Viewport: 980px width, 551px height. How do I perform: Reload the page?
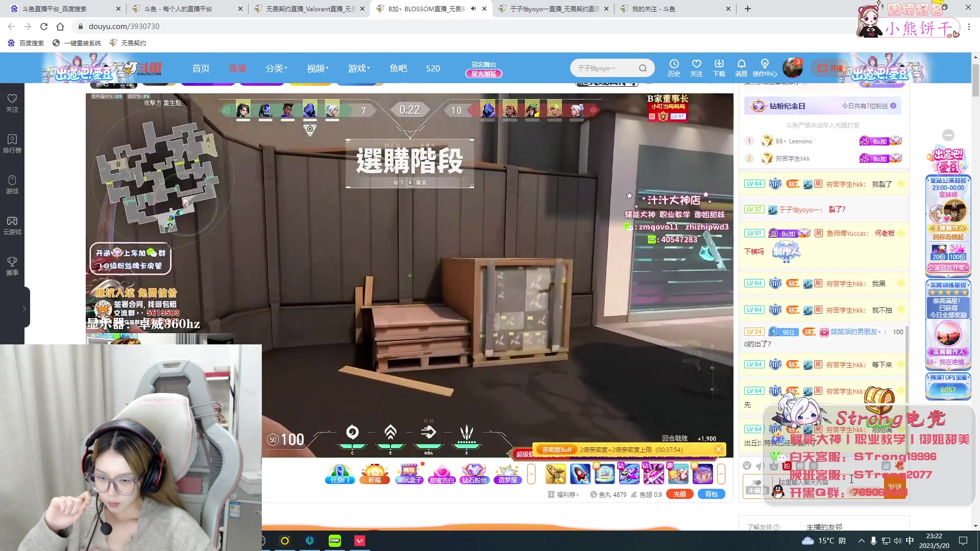[44, 26]
